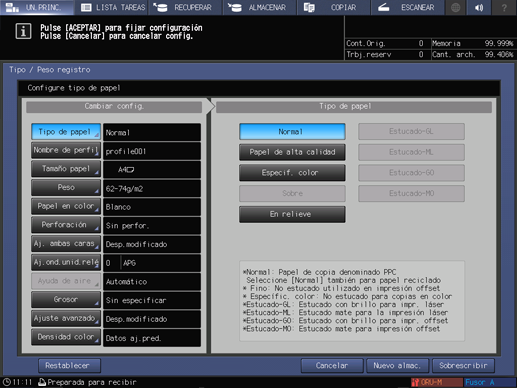Screen dimensions: 517x388
Task: Click the clock icon in status bar
Action: coord(6,382)
